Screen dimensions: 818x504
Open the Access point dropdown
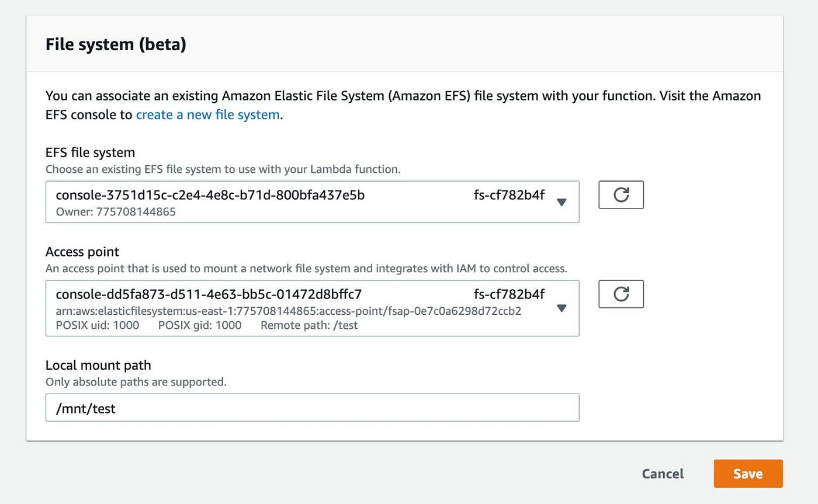312,308
